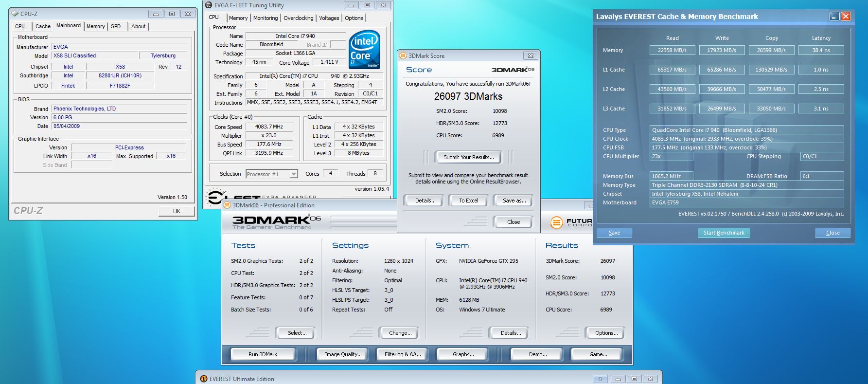Click BIOS Brand Phoenix Technologies field
The width and height of the screenshot is (868, 384).
point(119,109)
